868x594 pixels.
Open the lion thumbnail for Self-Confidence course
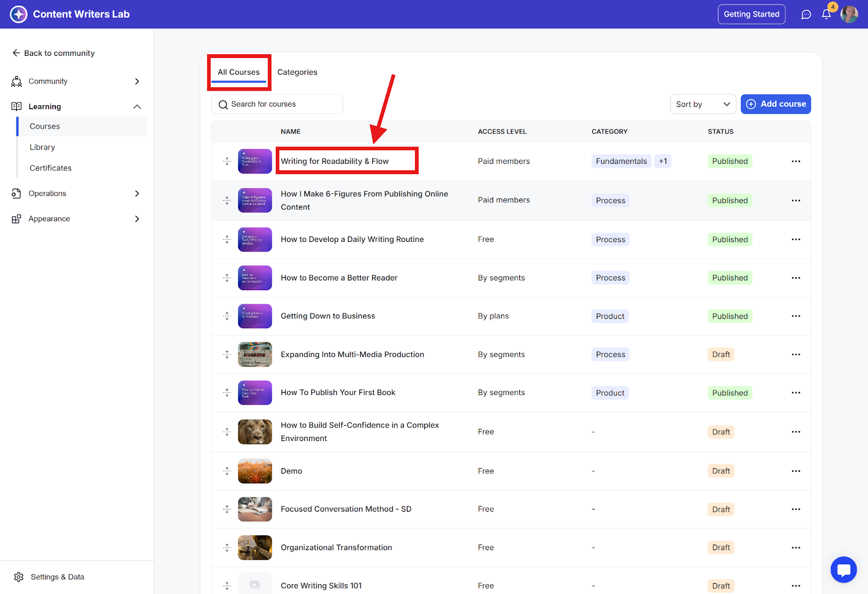pos(254,432)
